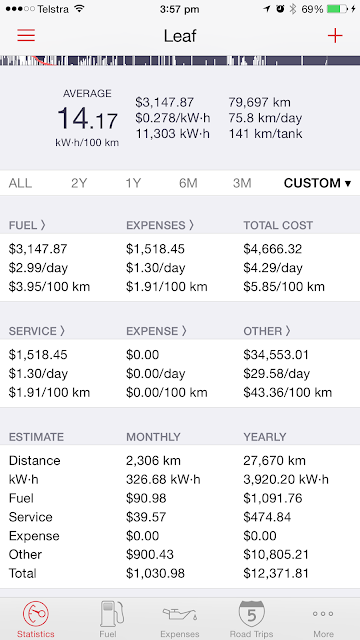Select the ALL time range
Image resolution: width=360 pixels, height=640 pixels.
tap(20, 183)
